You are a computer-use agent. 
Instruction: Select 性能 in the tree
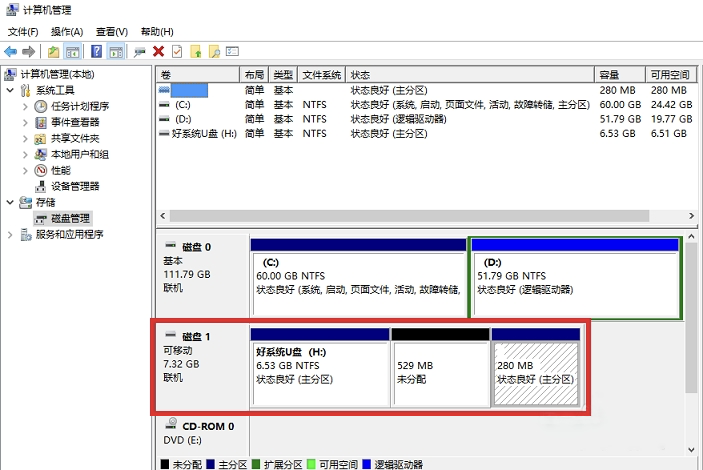(x=61, y=170)
